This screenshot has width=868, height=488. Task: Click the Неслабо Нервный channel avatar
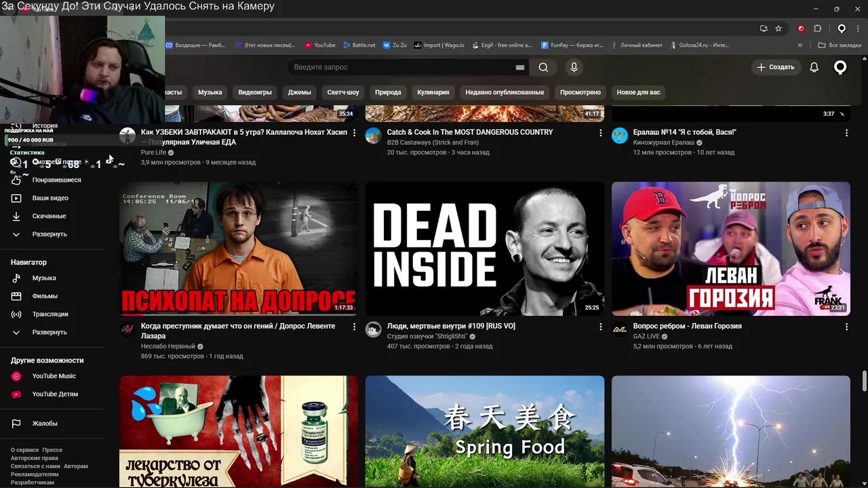127,329
